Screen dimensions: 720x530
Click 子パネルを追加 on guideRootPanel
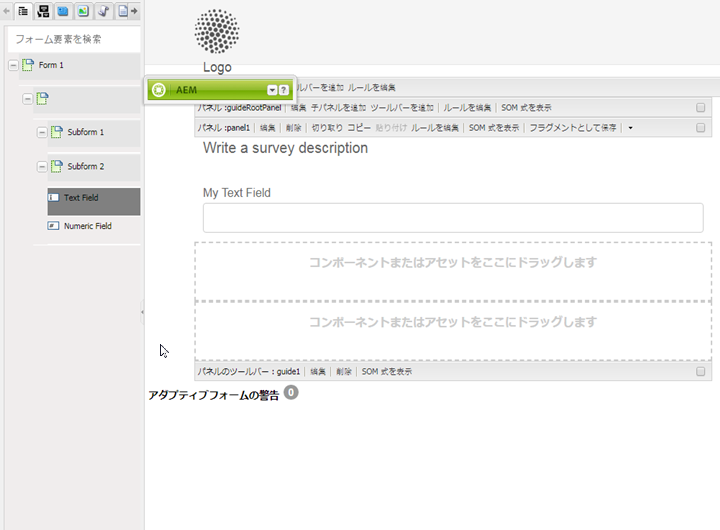338,107
